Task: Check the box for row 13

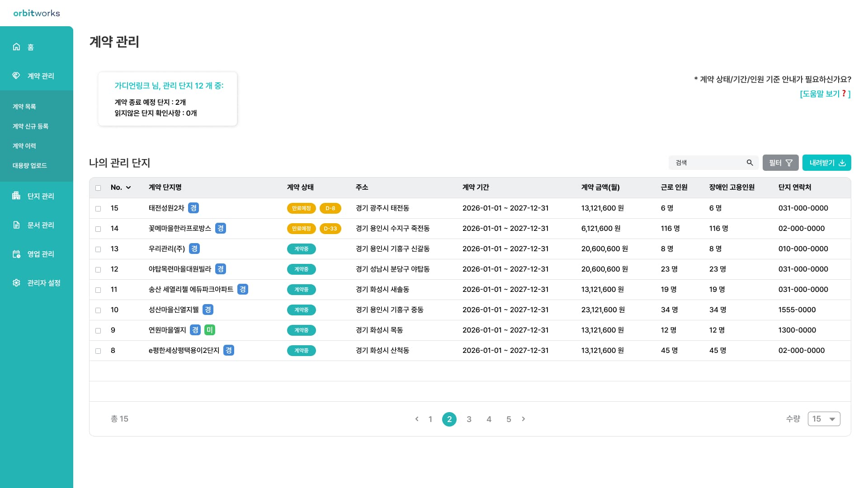Action: [98, 249]
